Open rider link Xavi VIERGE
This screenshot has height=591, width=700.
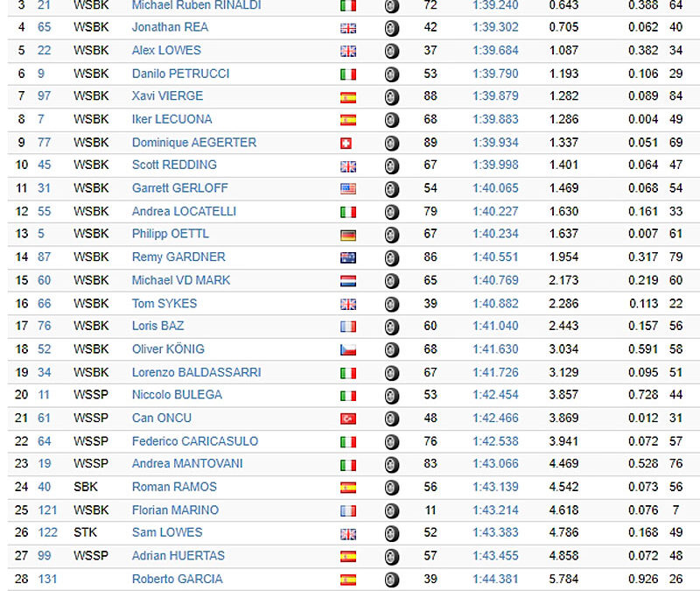167,95
